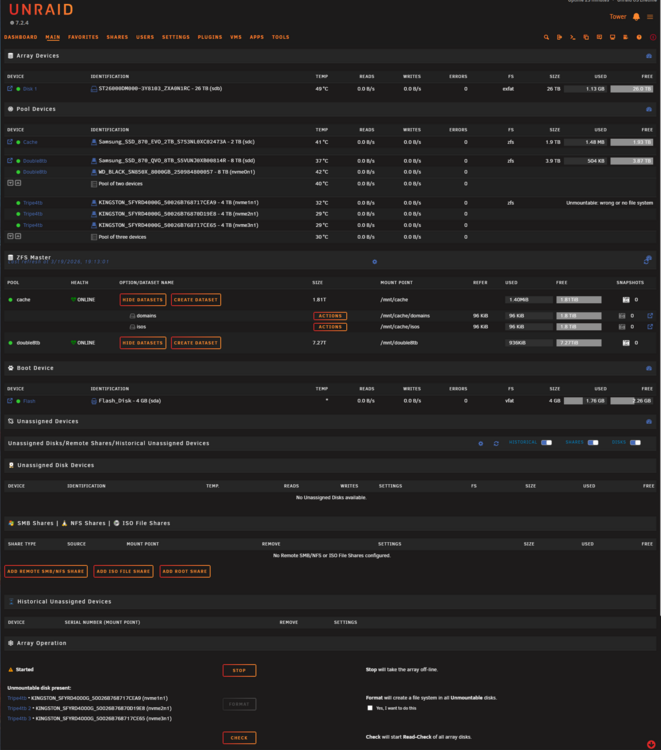Viewport: 661px width, 750px height.
Task: Click the monitor info icon in top toolbar
Action: (x=612, y=37)
